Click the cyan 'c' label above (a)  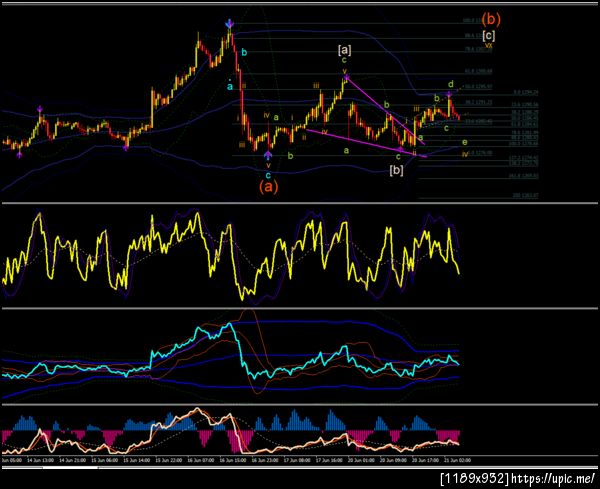(268, 175)
